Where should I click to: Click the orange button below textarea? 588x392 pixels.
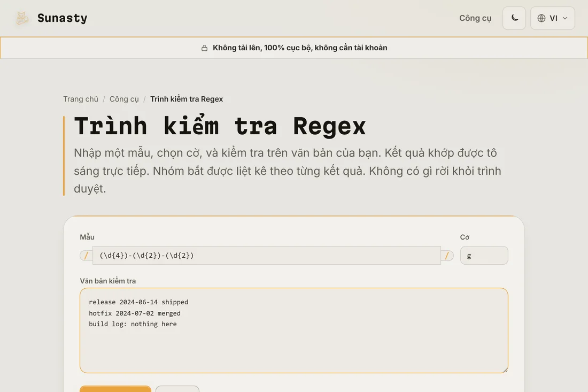(115, 389)
